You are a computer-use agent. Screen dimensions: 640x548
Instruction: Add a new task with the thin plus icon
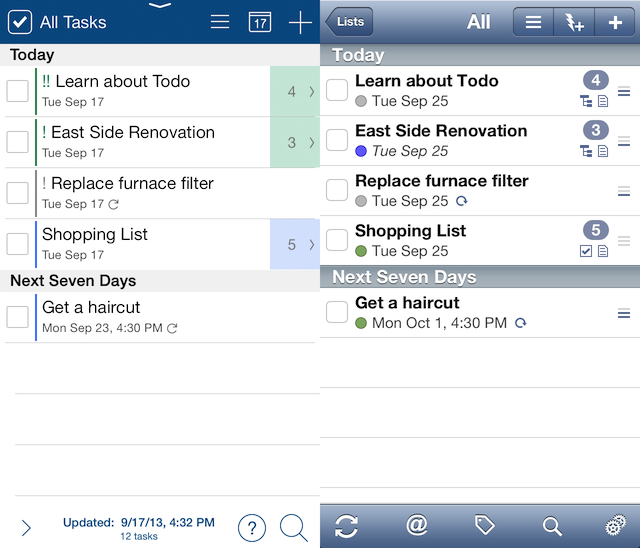(300, 22)
